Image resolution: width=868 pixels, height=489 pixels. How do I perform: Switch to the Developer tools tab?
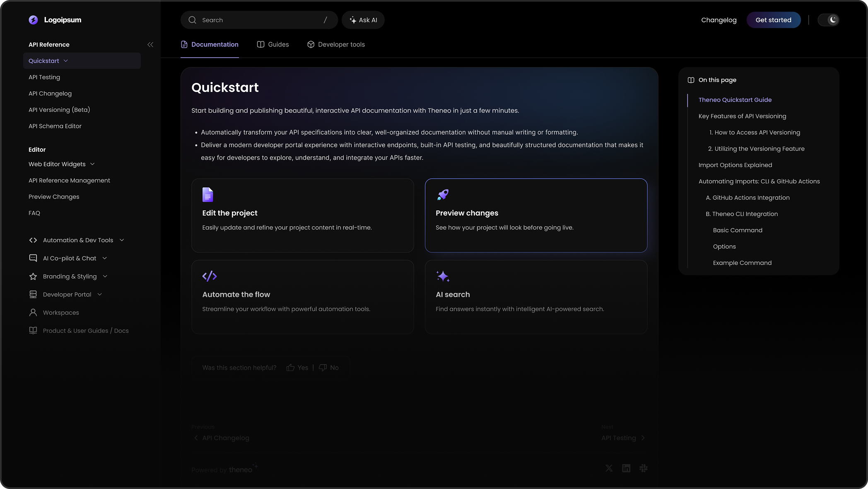336,45
